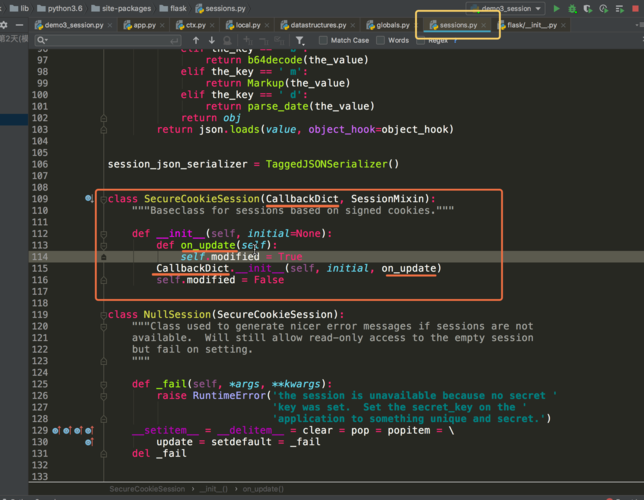644x500 pixels.
Task: Click the override gutter icon on line 109
Action: pos(89,199)
